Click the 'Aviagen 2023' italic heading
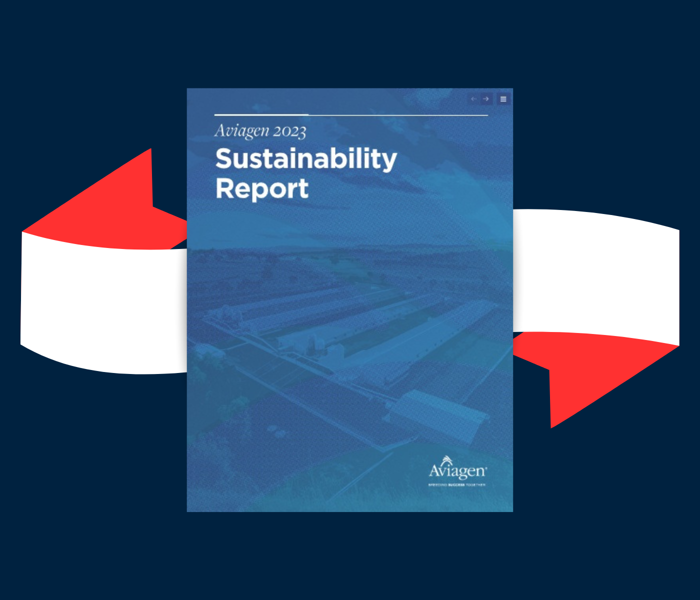The width and height of the screenshot is (700, 600). point(260,131)
